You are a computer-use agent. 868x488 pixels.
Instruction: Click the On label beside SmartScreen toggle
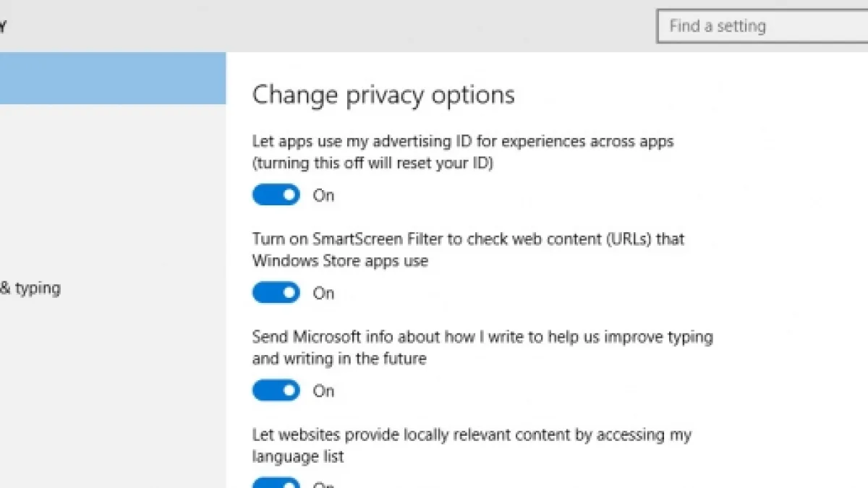click(x=323, y=293)
